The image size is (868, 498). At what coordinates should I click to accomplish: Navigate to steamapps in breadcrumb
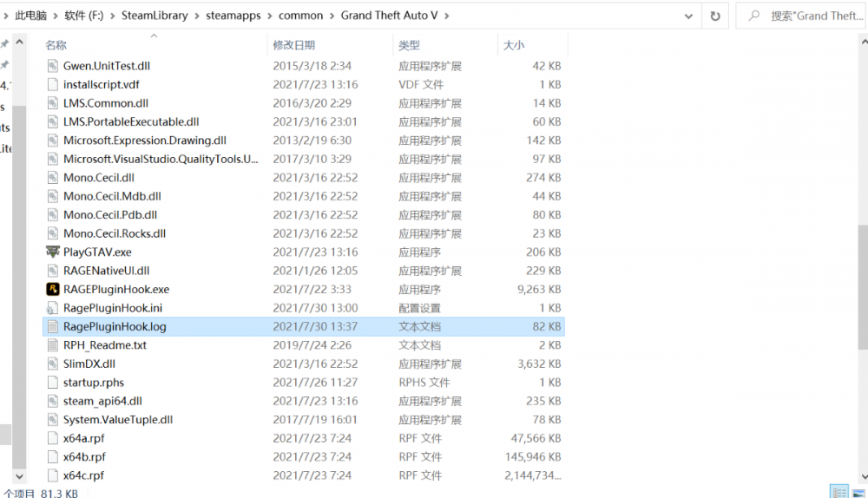pos(233,16)
